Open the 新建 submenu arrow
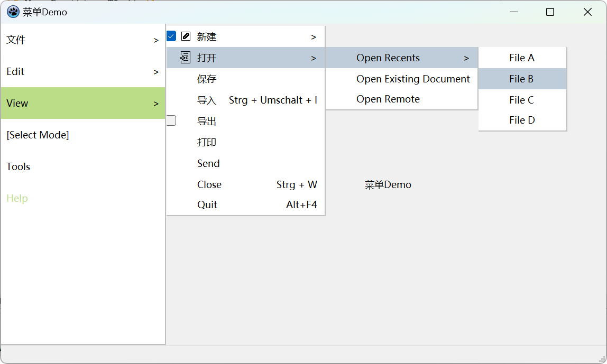Image resolution: width=607 pixels, height=364 pixels. point(314,37)
